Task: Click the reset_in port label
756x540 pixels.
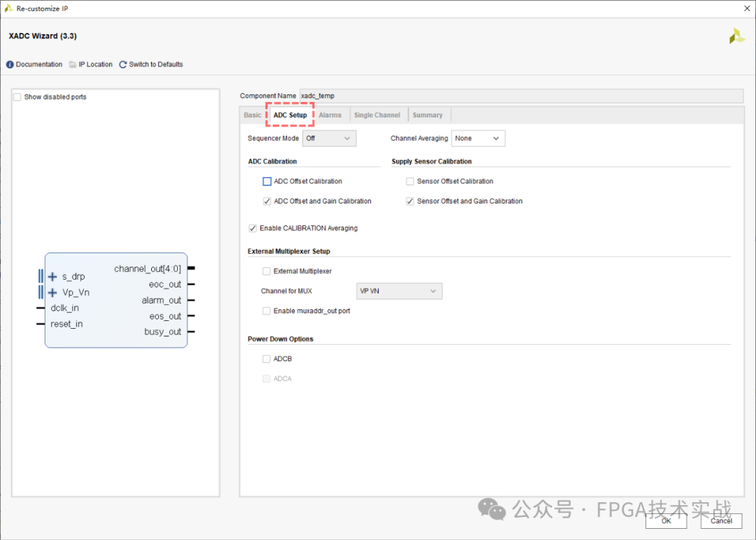Action: 66,324
